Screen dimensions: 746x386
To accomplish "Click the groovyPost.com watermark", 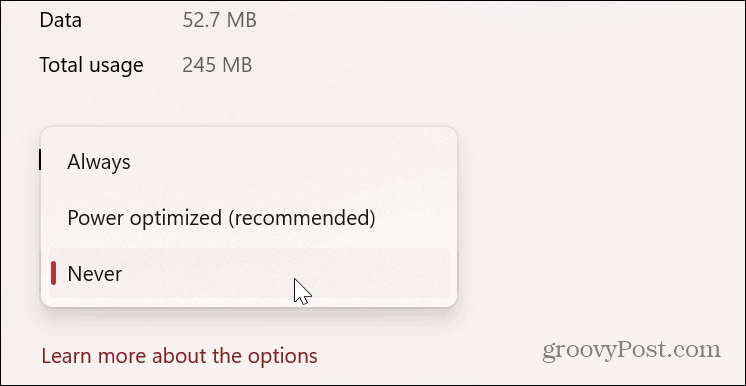I will (x=632, y=351).
